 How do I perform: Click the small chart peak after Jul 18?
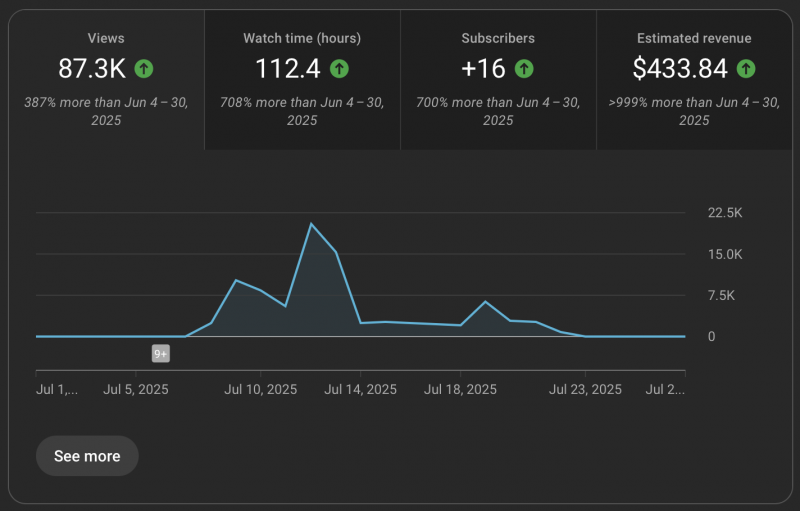click(x=485, y=302)
